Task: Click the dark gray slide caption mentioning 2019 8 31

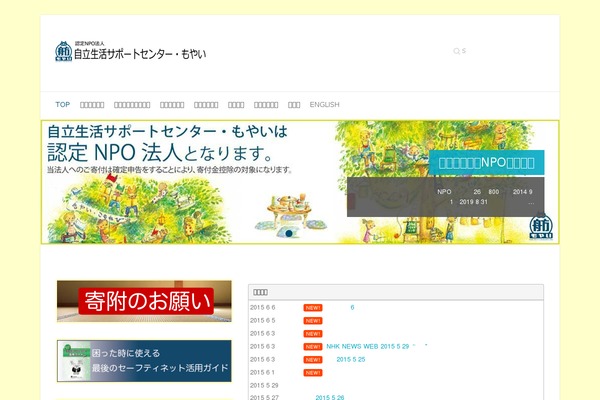Action: (x=445, y=197)
